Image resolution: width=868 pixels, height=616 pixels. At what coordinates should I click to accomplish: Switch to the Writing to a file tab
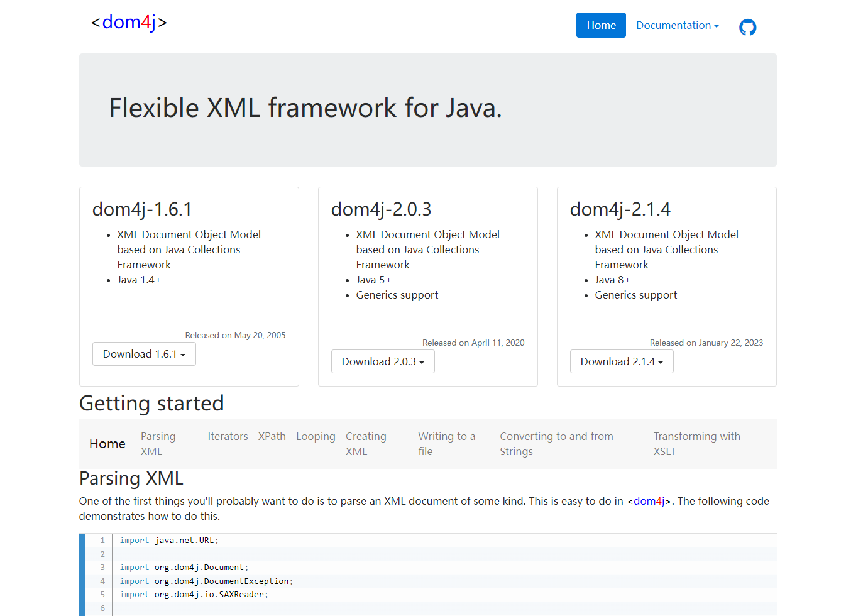point(447,444)
